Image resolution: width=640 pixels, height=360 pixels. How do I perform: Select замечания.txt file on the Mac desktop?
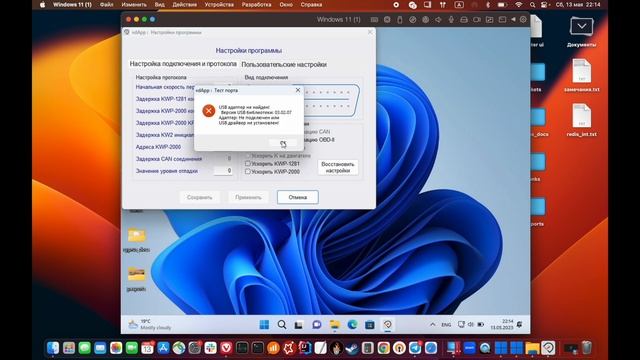click(x=582, y=76)
